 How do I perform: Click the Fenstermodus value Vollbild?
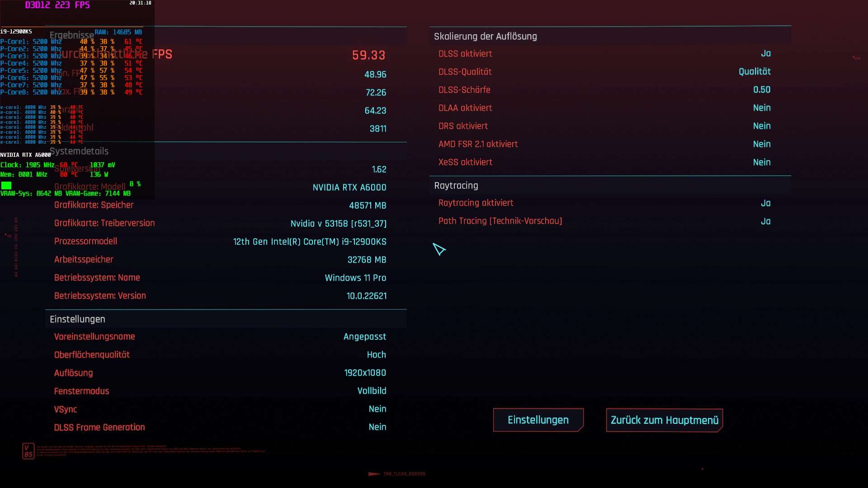[372, 391]
